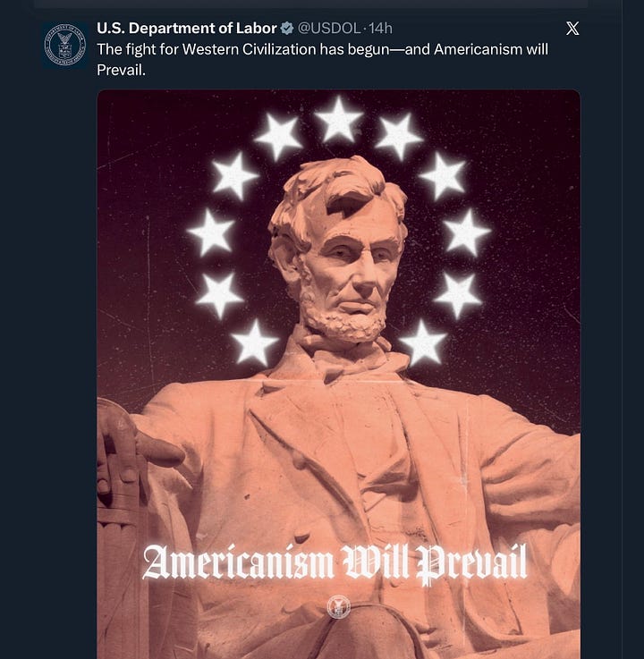Click the gray bar above the post

tap(311, 4)
